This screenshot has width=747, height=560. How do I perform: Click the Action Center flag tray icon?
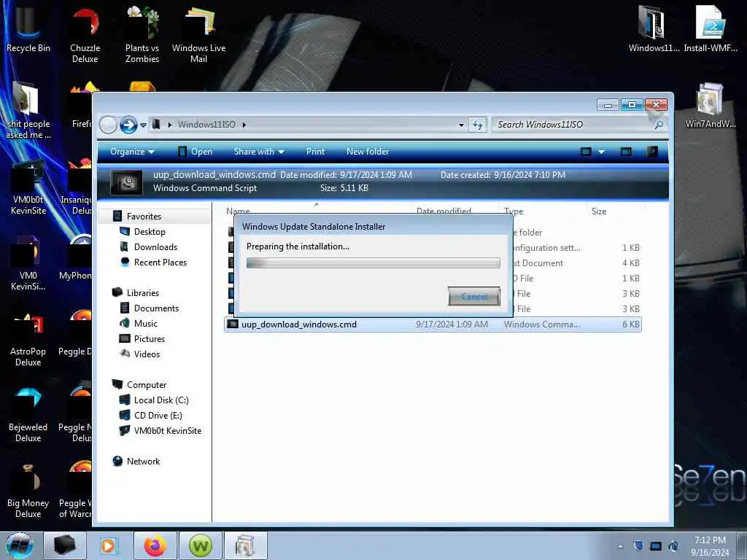click(x=638, y=546)
